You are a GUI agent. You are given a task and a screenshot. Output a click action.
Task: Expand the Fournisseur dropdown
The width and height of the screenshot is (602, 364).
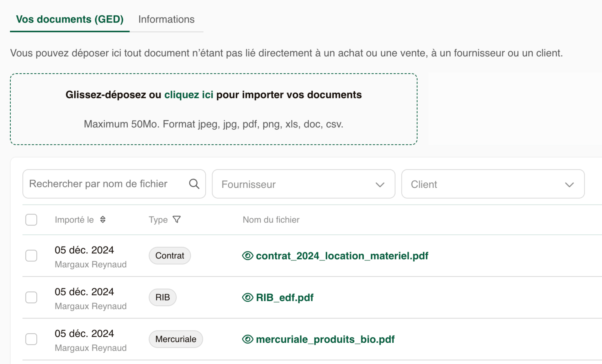pos(303,184)
